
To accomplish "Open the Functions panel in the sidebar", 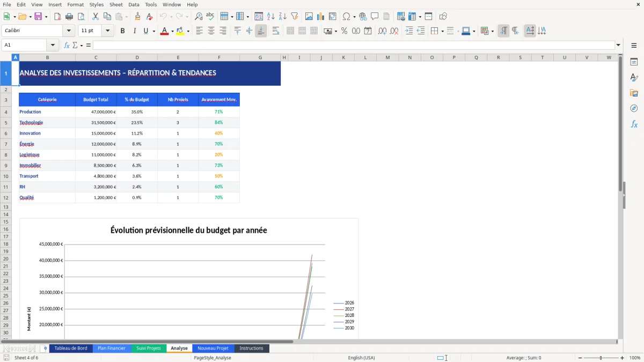I will click(x=634, y=124).
